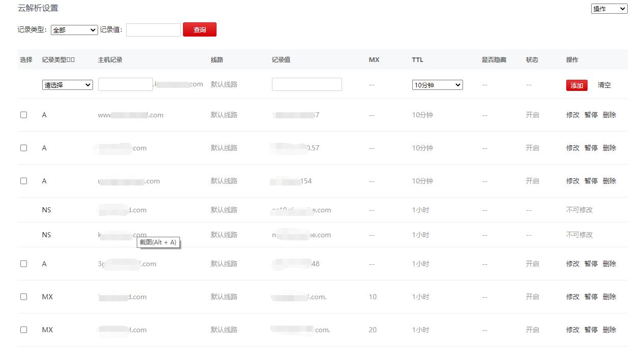This screenshot has width=644, height=348.
Task: Click 修改 on the A record with 1小时 TTL
Action: (x=572, y=264)
